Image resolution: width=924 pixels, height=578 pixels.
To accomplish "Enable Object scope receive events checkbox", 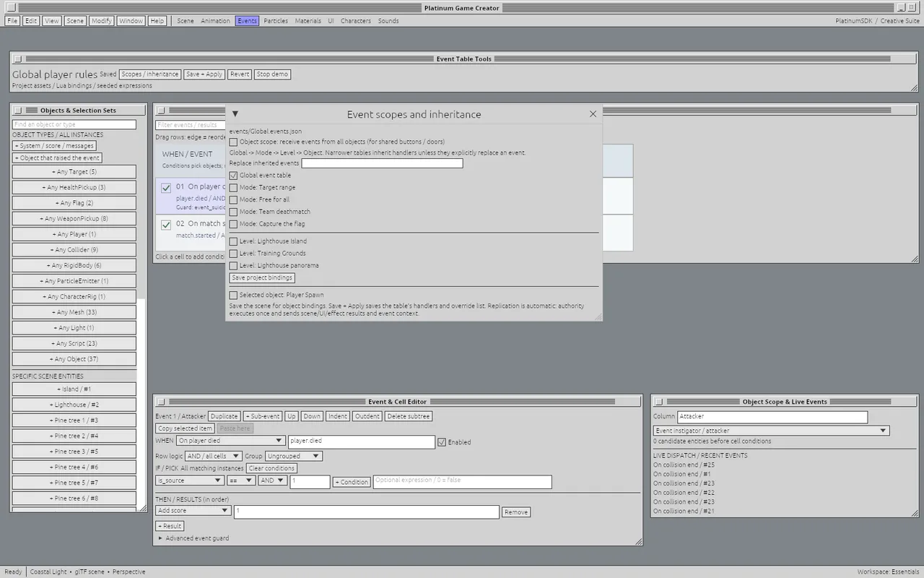I will [x=233, y=142].
